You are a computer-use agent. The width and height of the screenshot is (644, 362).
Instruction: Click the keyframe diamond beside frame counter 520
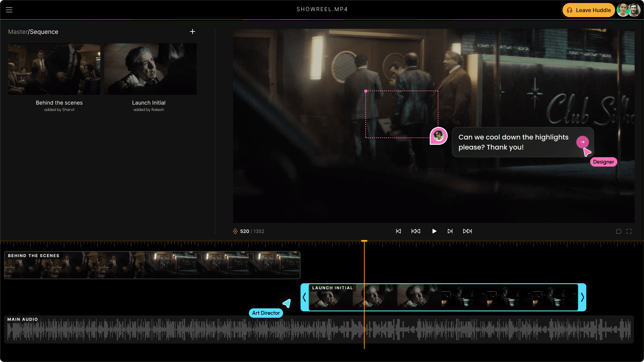pyautogui.click(x=235, y=231)
